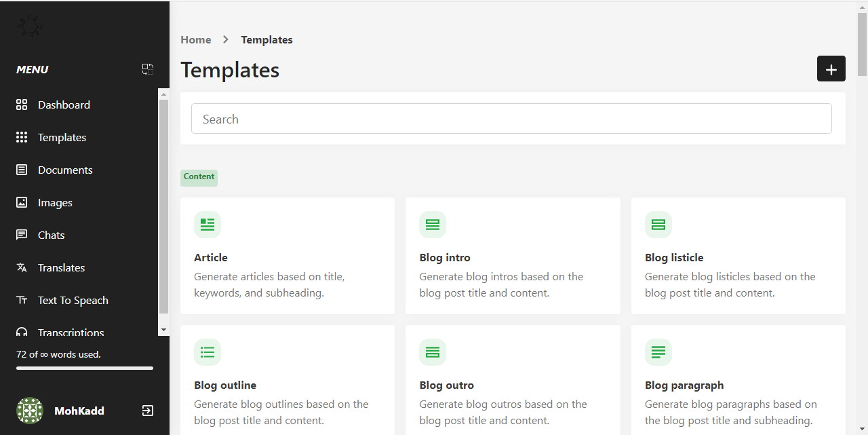Open Chats from the sidebar
This screenshot has width=868, height=435.
pos(51,235)
